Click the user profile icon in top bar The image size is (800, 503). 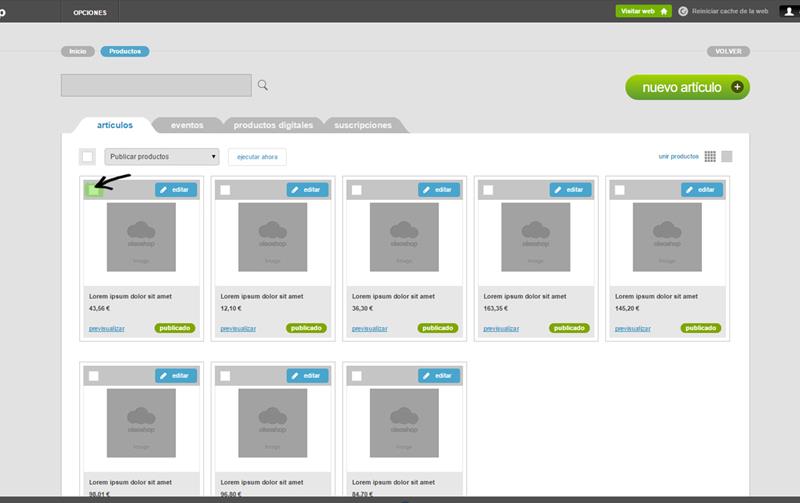[786, 11]
